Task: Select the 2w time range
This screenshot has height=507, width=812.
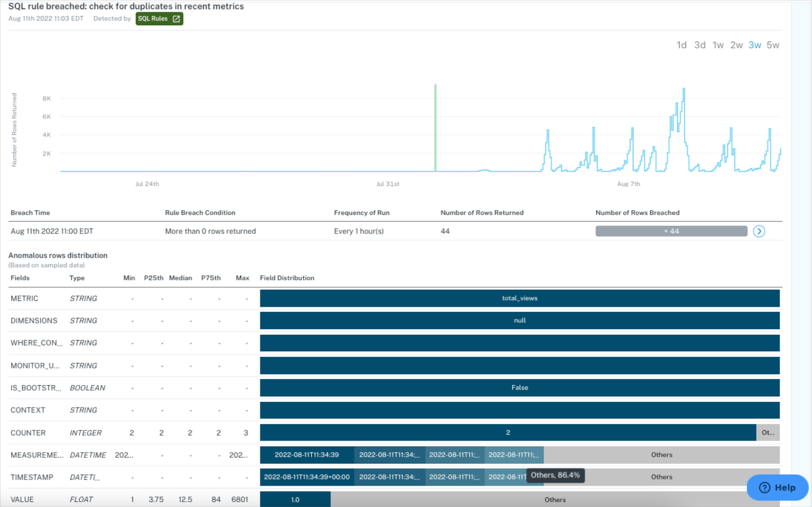Action: tap(736, 45)
